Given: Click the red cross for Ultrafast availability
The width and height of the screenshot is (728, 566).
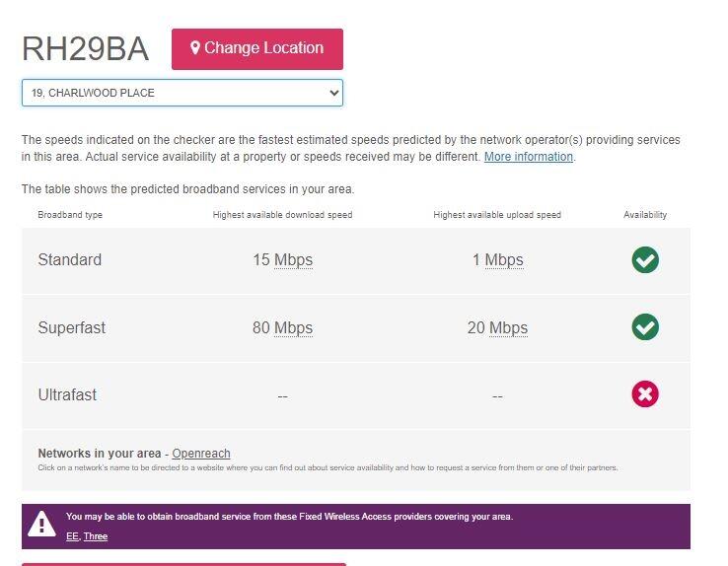Looking at the screenshot, I should tap(645, 394).
